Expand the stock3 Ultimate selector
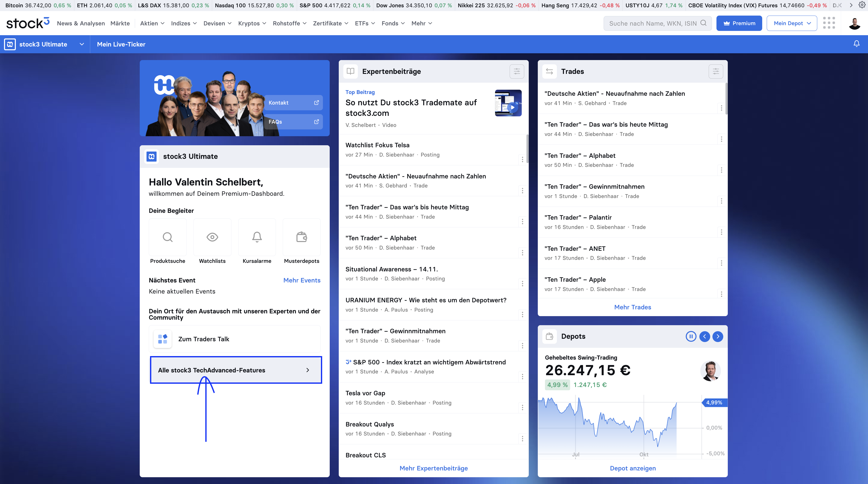This screenshot has width=868, height=484. pyautogui.click(x=44, y=44)
